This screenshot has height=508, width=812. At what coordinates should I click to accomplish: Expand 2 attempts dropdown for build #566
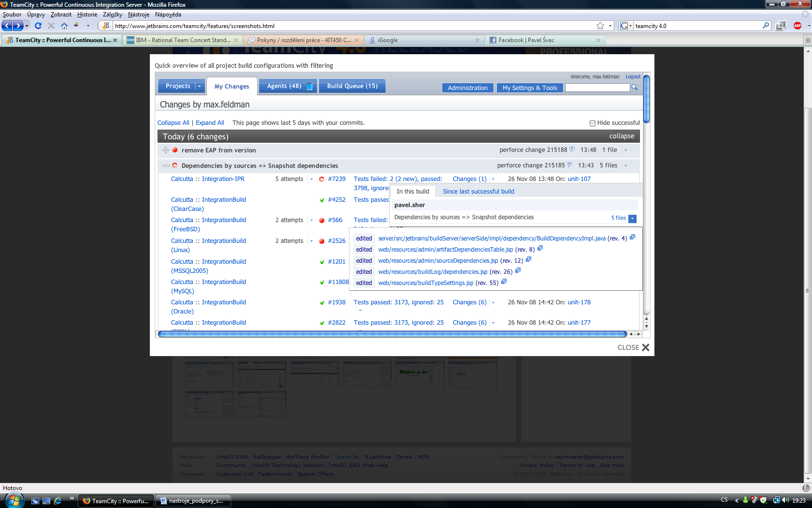click(x=311, y=220)
